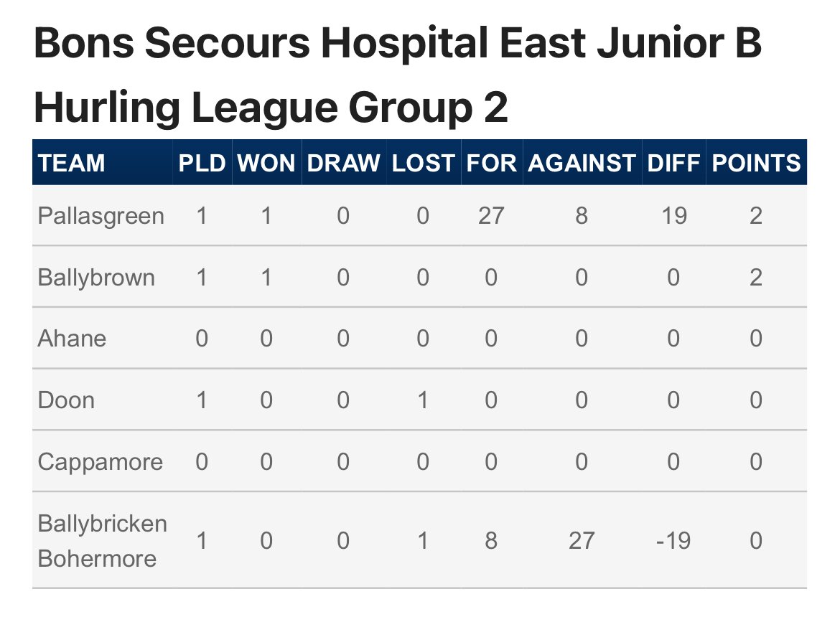Image resolution: width=840 pixels, height=622 pixels.
Task: Select the Cappamore team name
Action: pos(101,462)
